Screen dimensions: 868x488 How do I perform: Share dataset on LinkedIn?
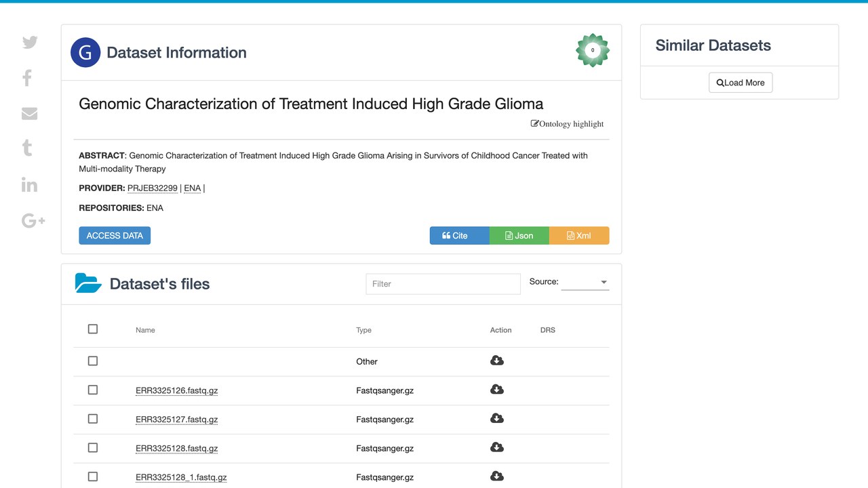29,184
